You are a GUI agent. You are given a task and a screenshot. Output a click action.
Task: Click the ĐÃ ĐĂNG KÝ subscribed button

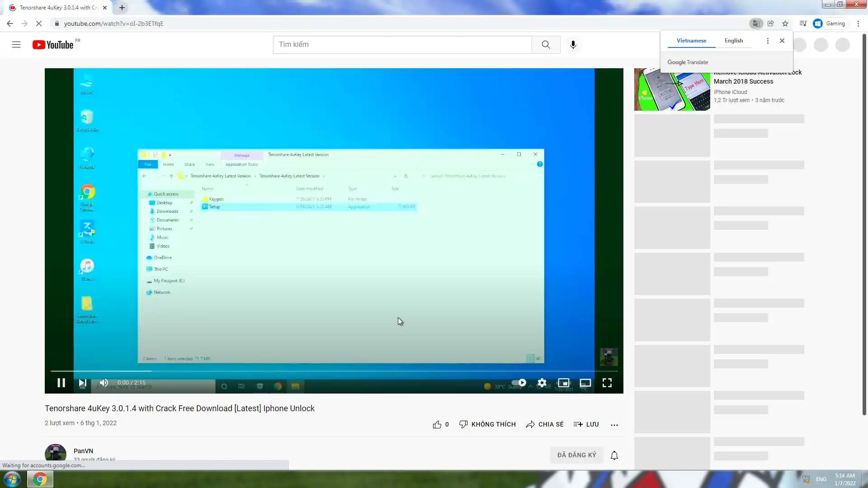click(576, 455)
